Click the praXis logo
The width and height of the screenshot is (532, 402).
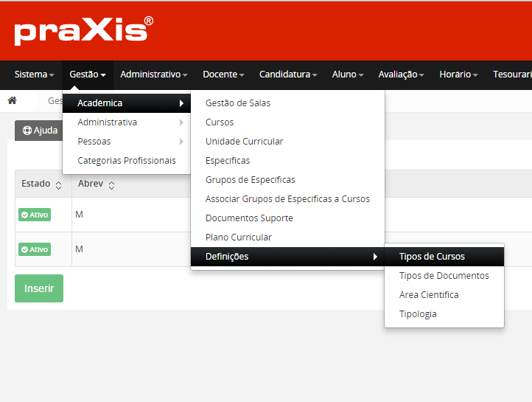click(x=83, y=31)
